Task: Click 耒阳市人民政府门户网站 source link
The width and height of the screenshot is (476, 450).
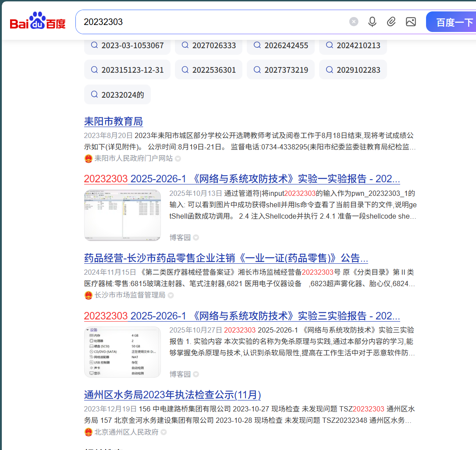Action: (x=134, y=158)
